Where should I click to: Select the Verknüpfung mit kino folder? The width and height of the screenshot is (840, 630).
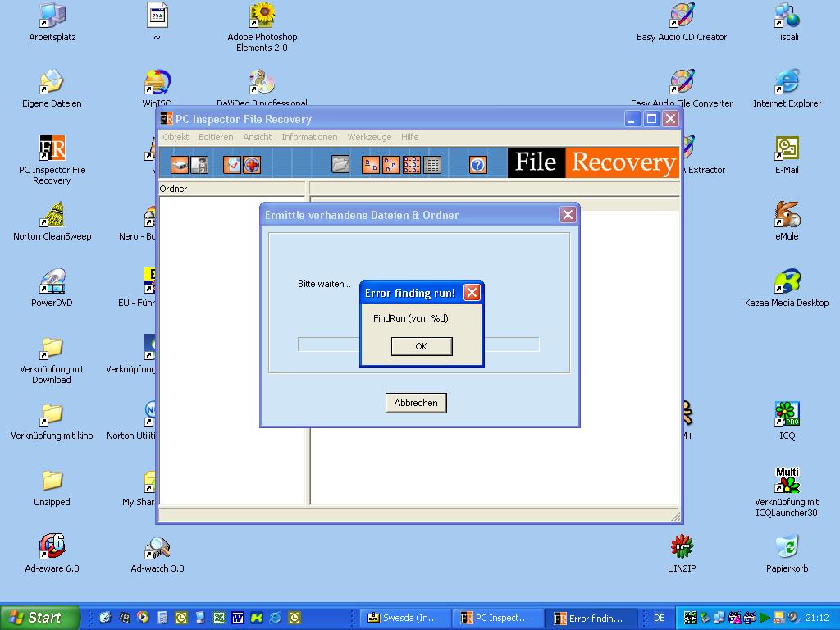(52, 422)
